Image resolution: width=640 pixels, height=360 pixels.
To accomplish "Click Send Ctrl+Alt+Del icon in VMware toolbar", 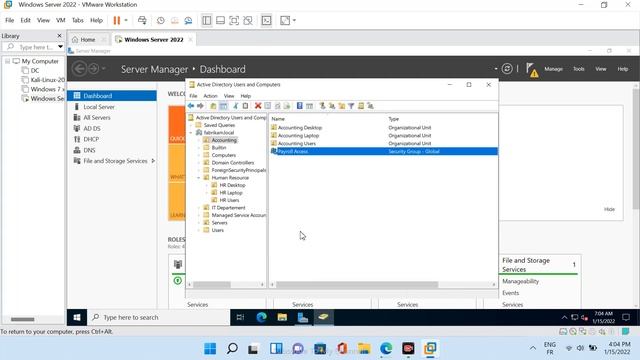I will [x=142, y=20].
